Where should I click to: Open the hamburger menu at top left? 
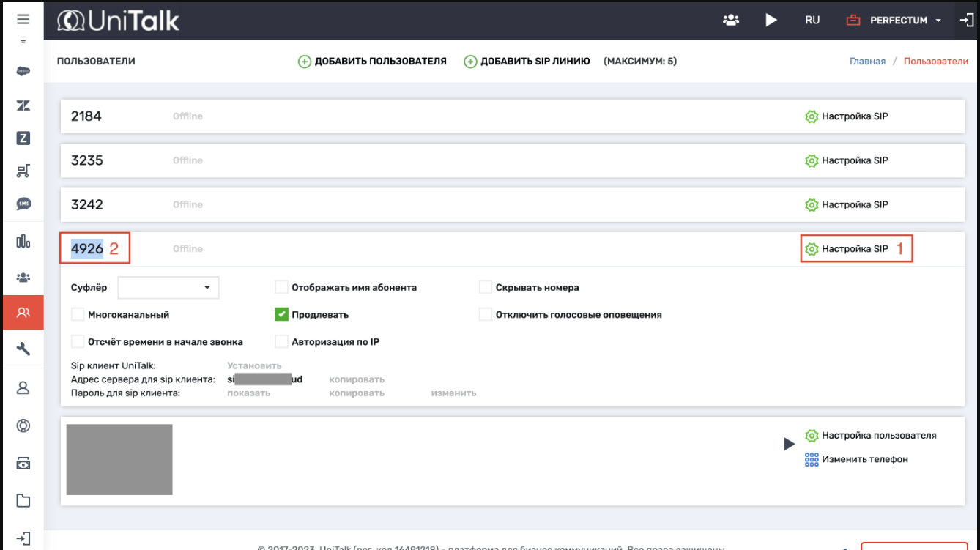23,20
